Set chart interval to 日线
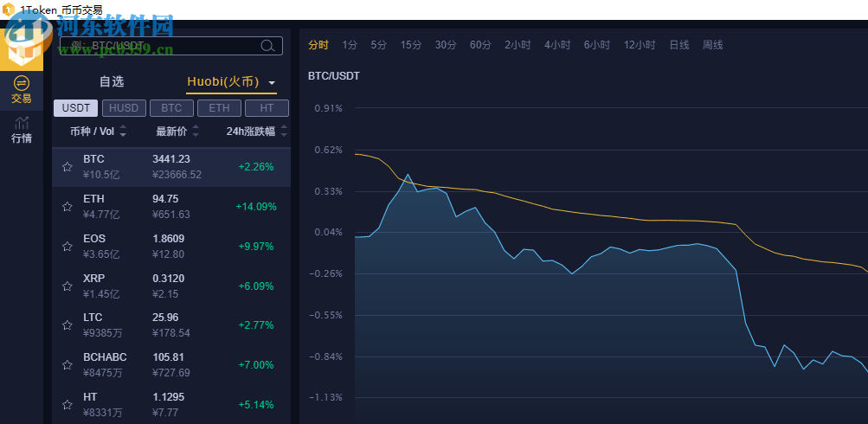 (679, 45)
